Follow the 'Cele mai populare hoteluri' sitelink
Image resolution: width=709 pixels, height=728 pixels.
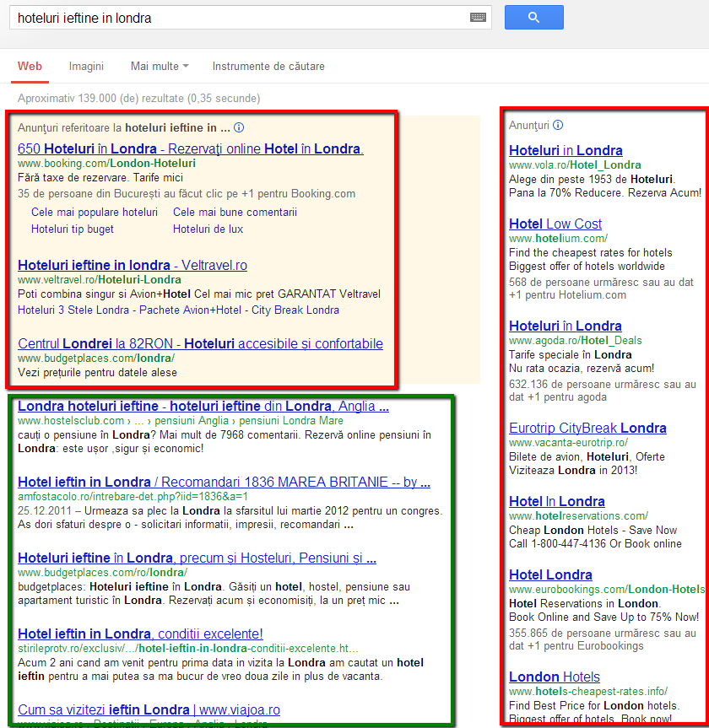95,213
